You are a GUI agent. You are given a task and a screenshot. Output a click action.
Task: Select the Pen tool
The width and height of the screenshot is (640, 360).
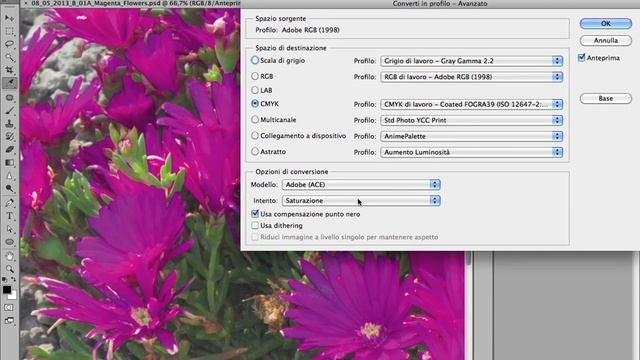(9, 203)
